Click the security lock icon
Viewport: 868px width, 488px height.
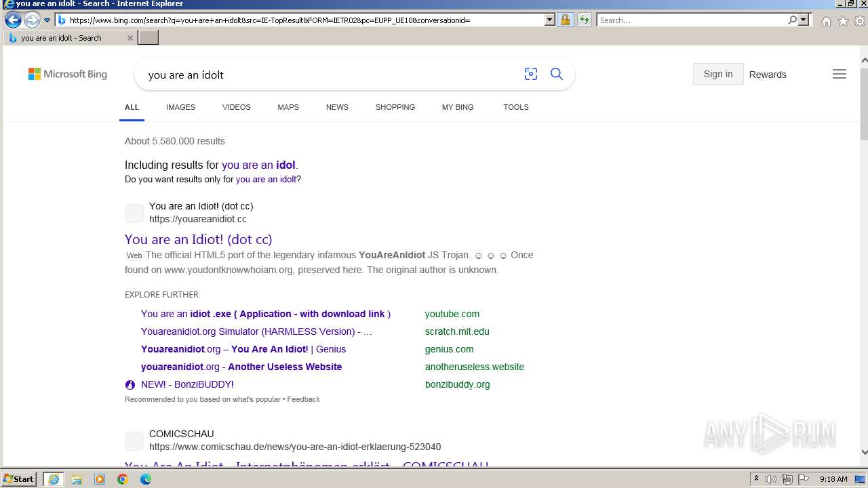click(x=565, y=20)
